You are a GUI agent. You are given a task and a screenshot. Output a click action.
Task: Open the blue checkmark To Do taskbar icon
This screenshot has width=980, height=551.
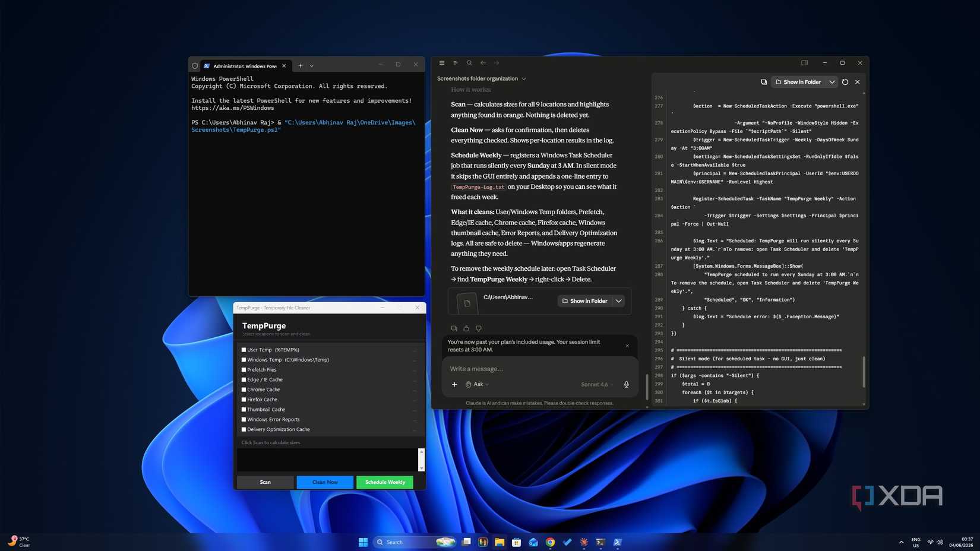pos(567,542)
